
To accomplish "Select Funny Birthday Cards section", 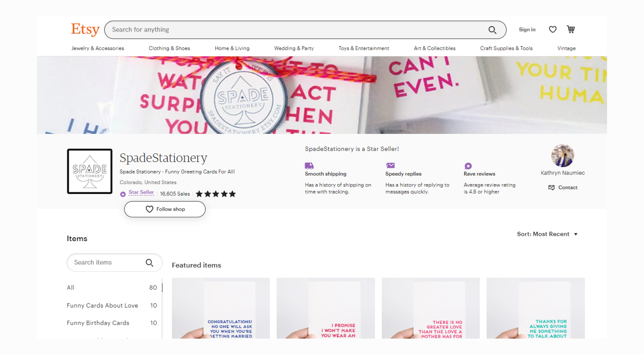I will point(112,323).
